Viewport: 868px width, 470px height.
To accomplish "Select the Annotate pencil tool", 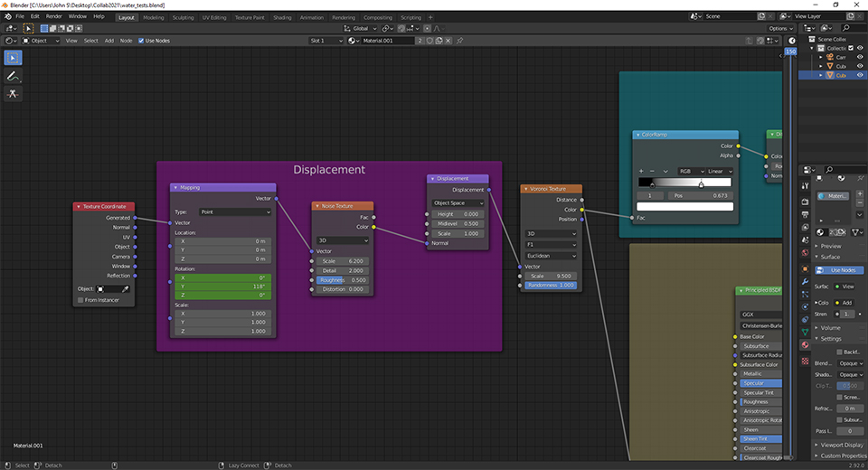I will [x=14, y=76].
